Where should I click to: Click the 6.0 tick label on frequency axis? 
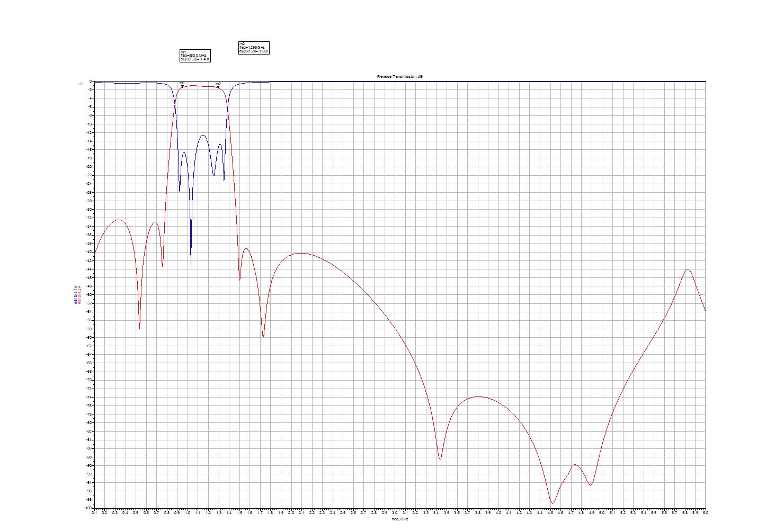tap(705, 513)
